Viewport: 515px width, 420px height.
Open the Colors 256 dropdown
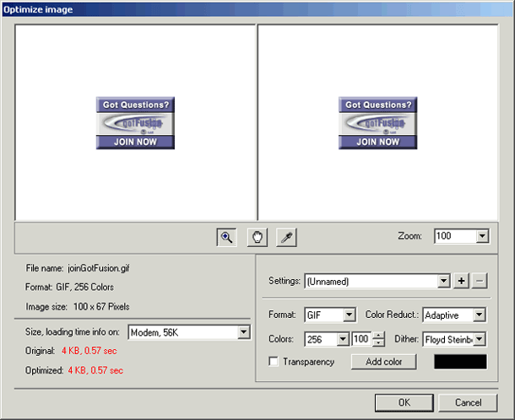[x=343, y=339]
